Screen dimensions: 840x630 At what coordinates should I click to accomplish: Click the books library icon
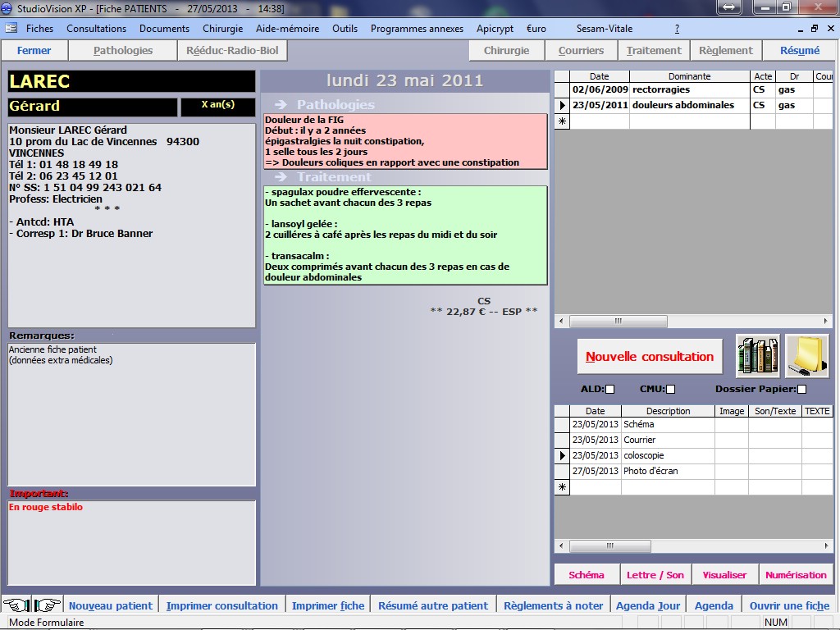click(757, 356)
